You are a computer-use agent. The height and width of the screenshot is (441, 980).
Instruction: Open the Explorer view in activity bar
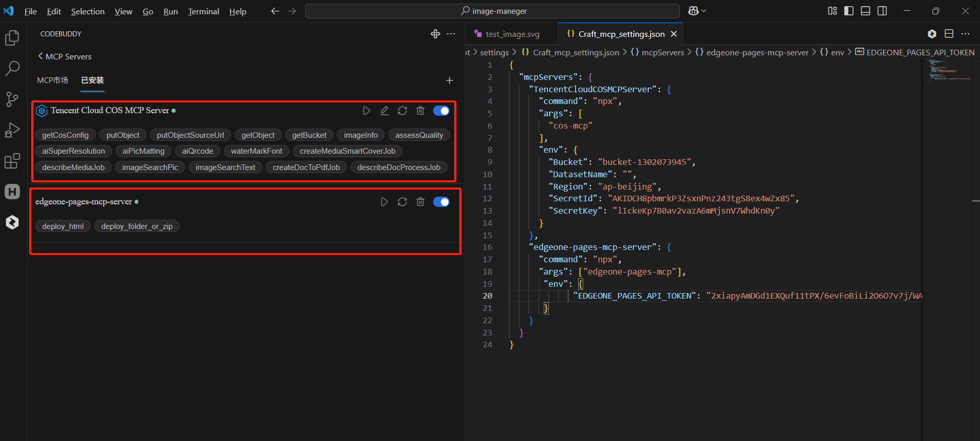(x=12, y=38)
